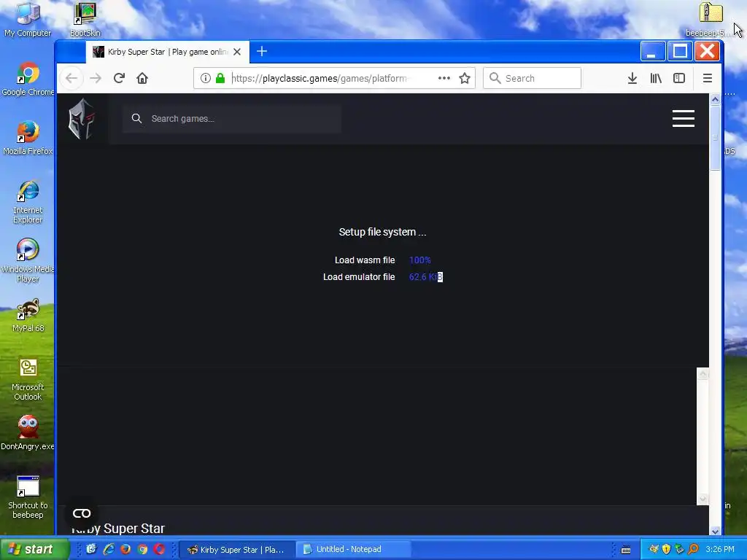This screenshot has height=560, width=747.
Task: Open a new browser tab
Action: coord(262,52)
